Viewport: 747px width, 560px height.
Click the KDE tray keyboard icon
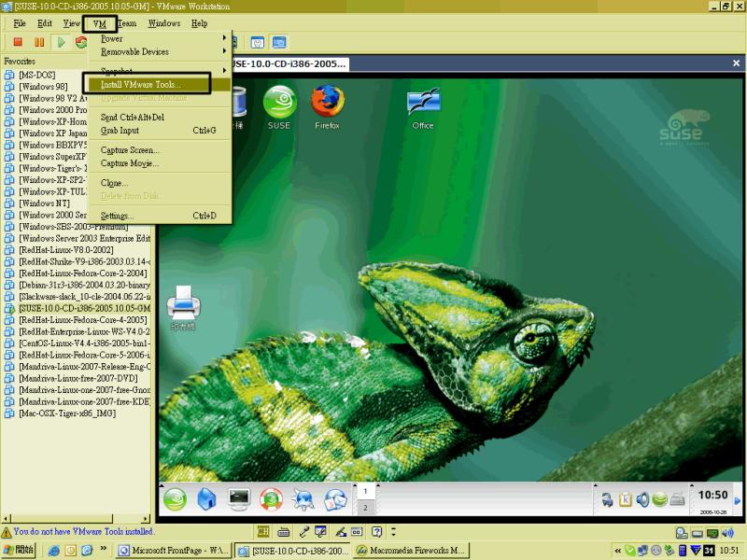point(677,499)
